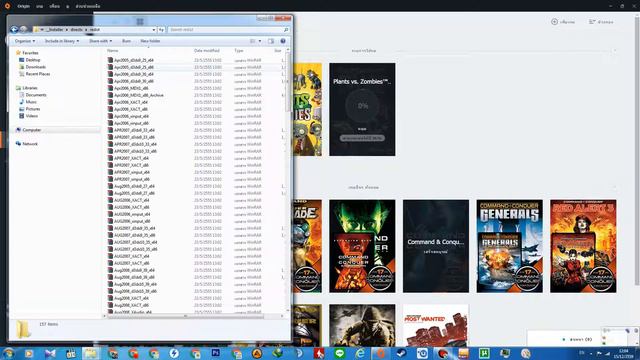Click the Windows Start button
Screen dimensions: 640x360
click(x=9, y=353)
